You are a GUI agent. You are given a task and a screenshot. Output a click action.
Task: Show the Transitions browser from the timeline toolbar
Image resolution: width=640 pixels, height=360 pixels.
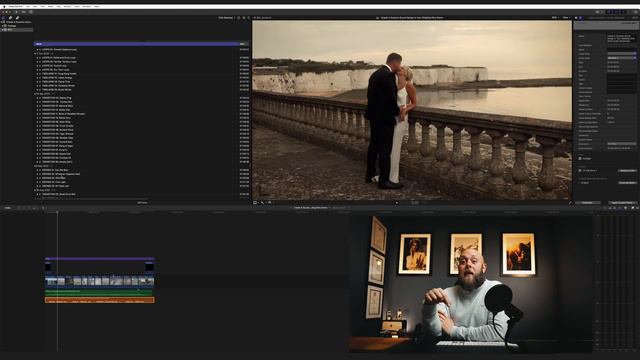637,208
